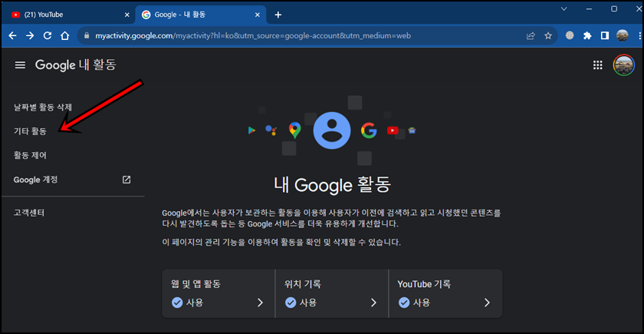Click the blue account person icon

(x=332, y=131)
